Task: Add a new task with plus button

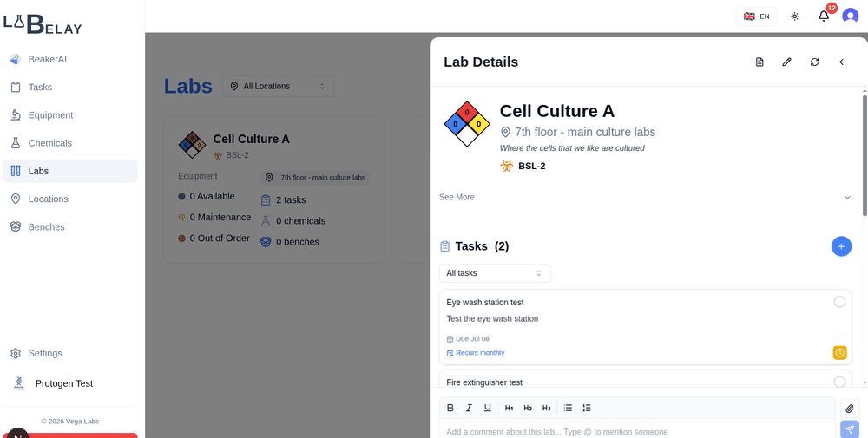Action: coord(841,246)
